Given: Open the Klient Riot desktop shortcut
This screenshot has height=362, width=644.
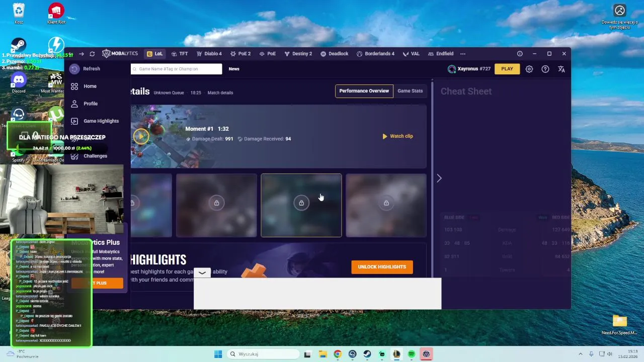Looking at the screenshot, I should 56,14.
